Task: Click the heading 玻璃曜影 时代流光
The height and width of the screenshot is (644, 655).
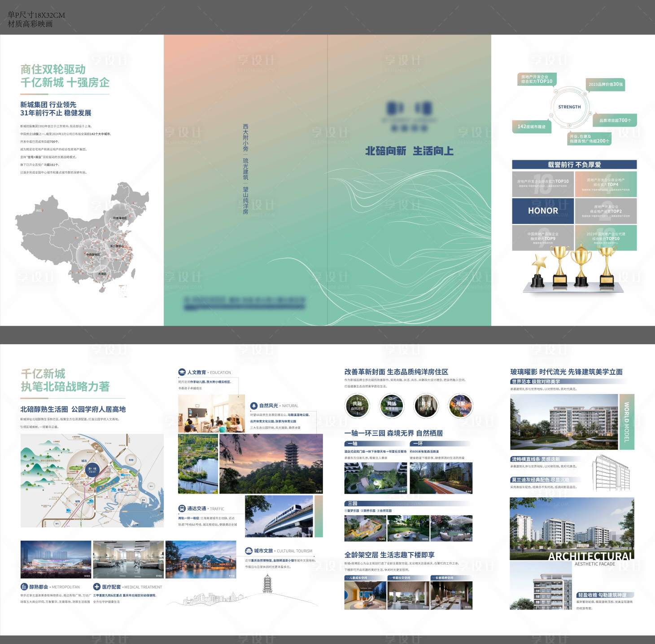Action: click(537, 372)
